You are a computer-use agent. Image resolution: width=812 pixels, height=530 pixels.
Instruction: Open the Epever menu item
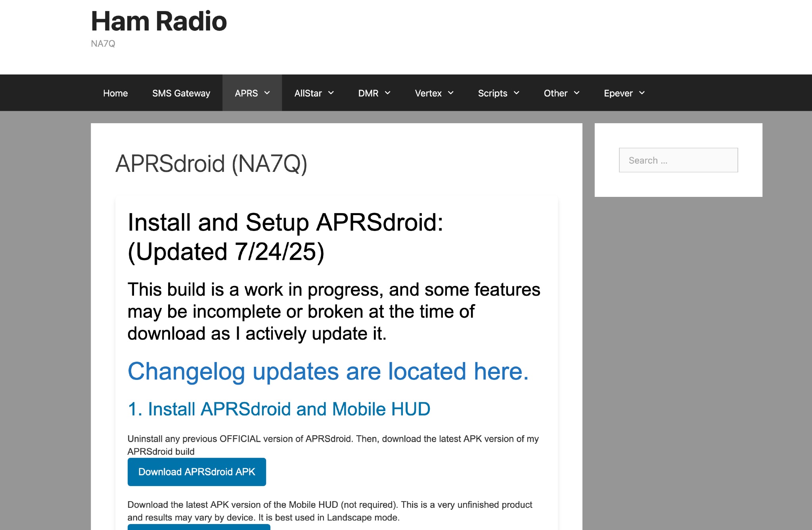pyautogui.click(x=618, y=93)
